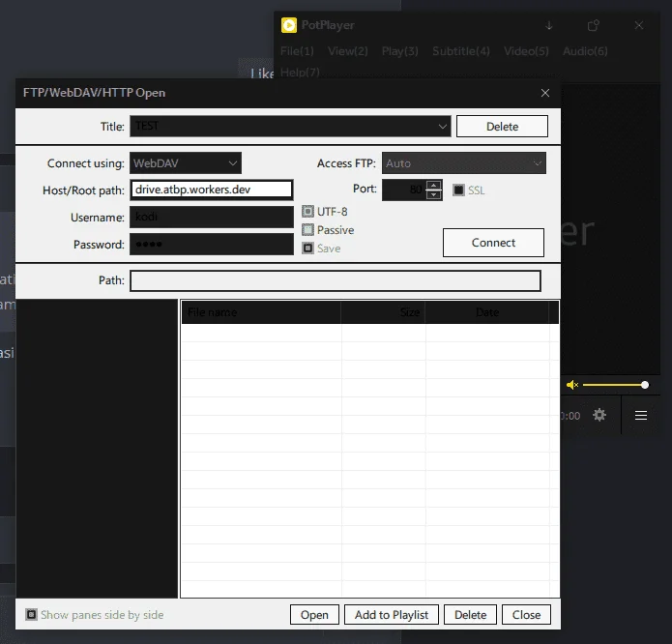Open the View(2) menu in PotPlayer

point(347,51)
